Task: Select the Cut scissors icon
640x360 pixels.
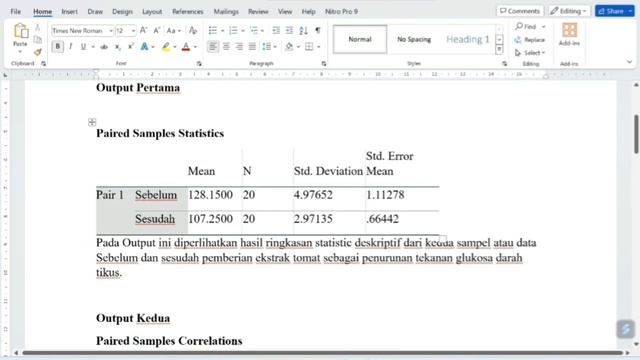Action: pos(38,28)
